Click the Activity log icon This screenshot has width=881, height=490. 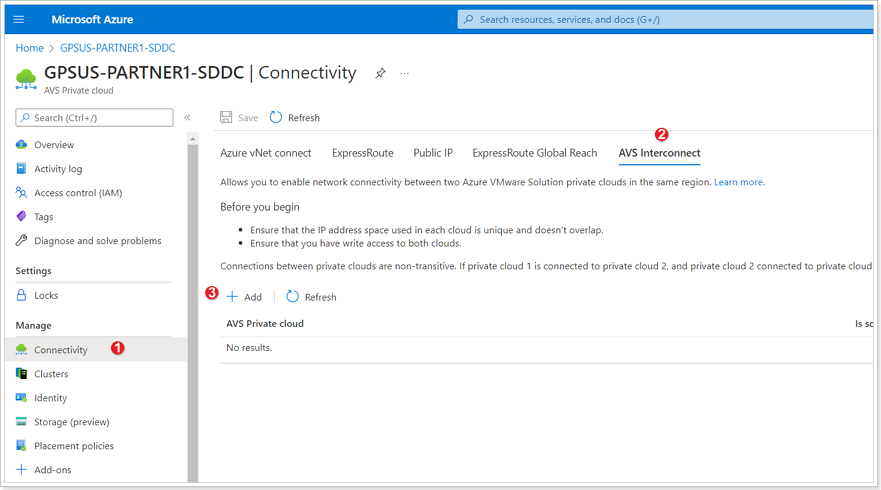21,168
